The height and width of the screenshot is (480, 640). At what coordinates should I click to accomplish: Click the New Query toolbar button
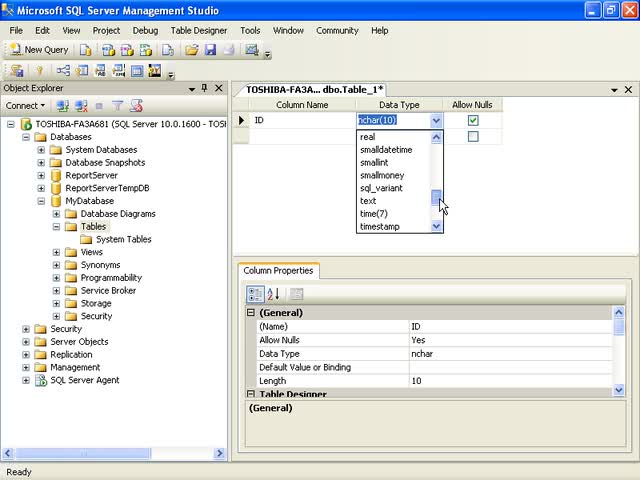coord(39,50)
